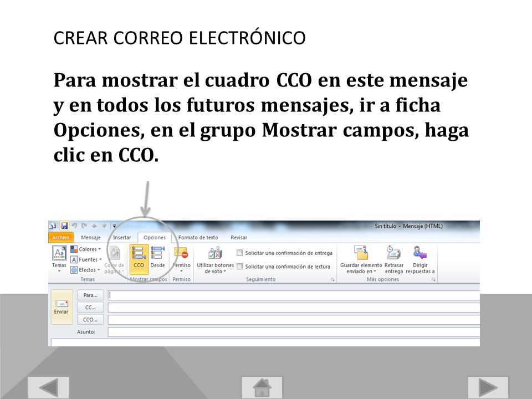Image resolution: width=532 pixels, height=399 pixels.
Task: Expand the Efectos theme dropdown
Action: pyautogui.click(x=85, y=270)
